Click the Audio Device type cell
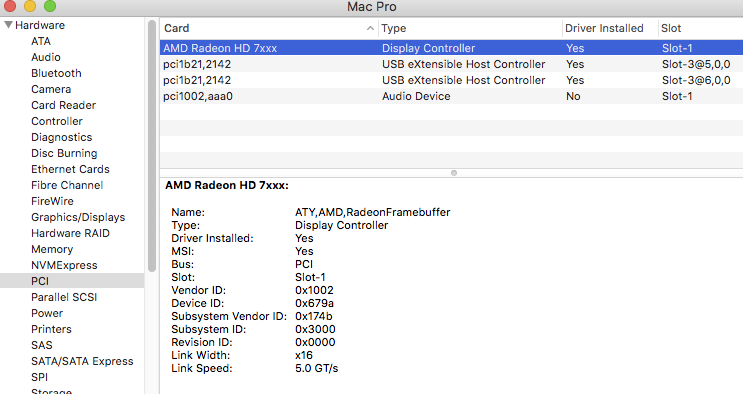Image resolution: width=743 pixels, height=394 pixels. point(416,96)
